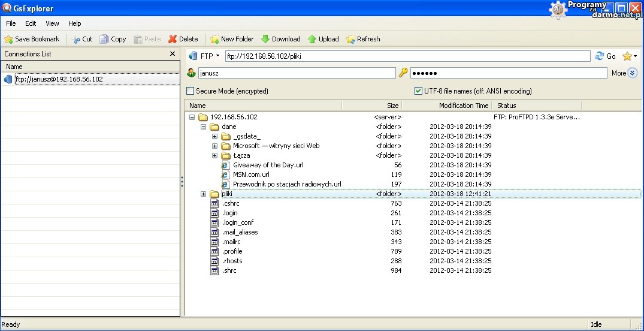
Task: Click the green Download arrow
Action: [x=265, y=39]
